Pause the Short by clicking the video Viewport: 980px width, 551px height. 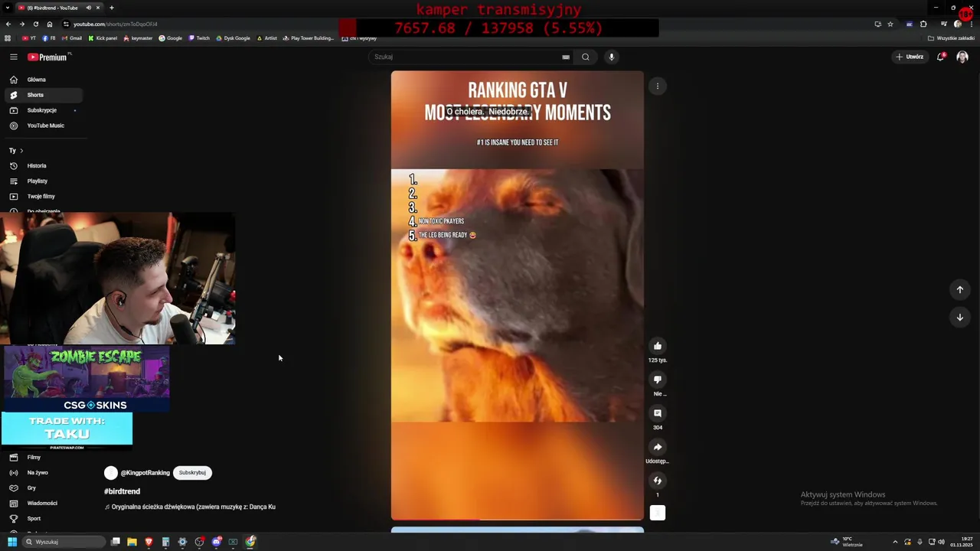518,295
